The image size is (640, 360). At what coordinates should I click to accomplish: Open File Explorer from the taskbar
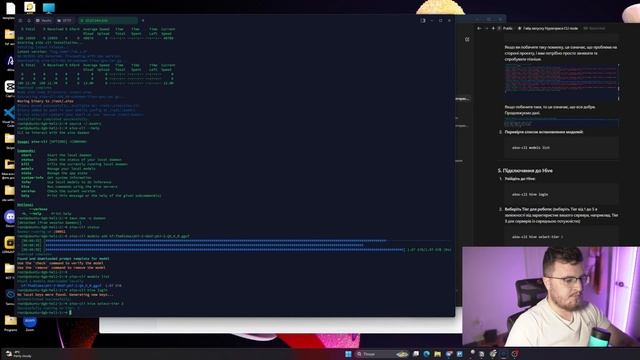tap(438, 354)
